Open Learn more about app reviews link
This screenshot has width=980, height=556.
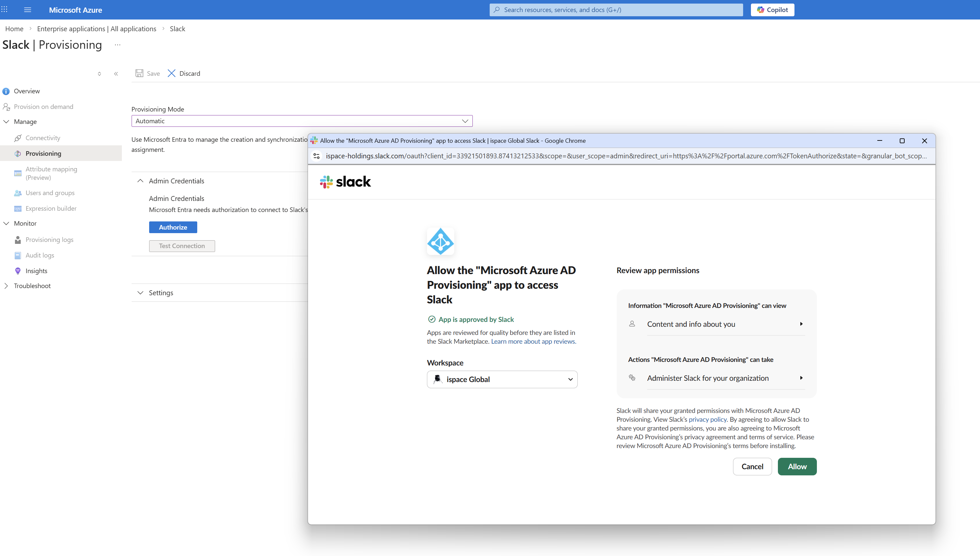click(533, 341)
